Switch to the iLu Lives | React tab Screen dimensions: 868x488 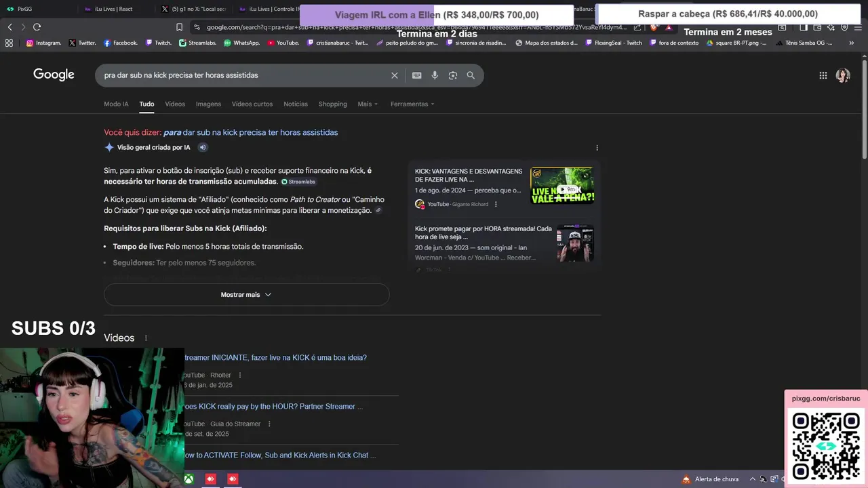click(x=115, y=9)
